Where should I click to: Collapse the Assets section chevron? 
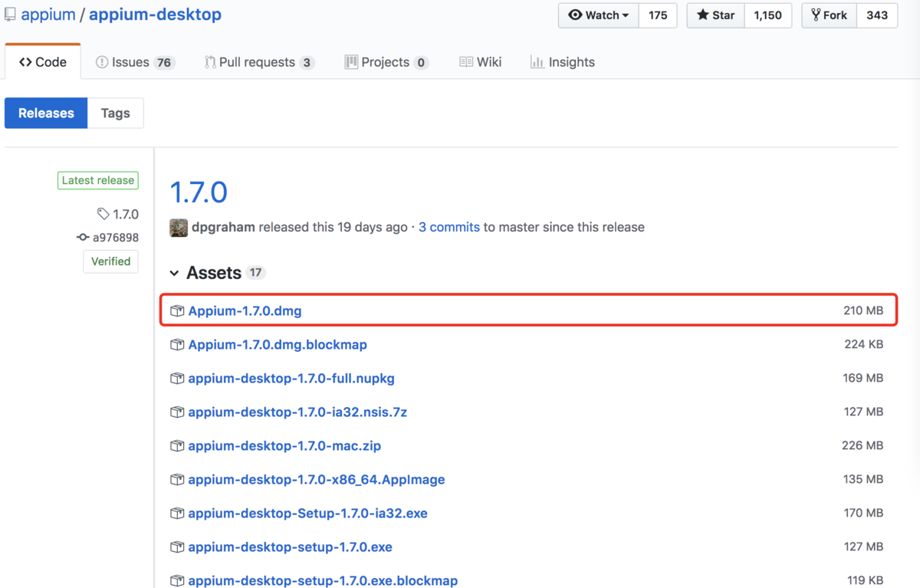pos(175,273)
